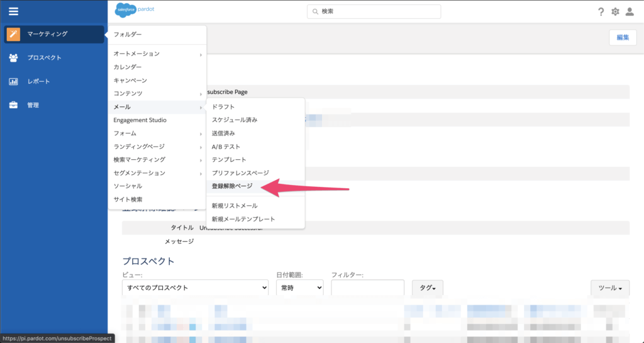
Task: Click ソーシャル menu entry
Action: (x=157, y=186)
